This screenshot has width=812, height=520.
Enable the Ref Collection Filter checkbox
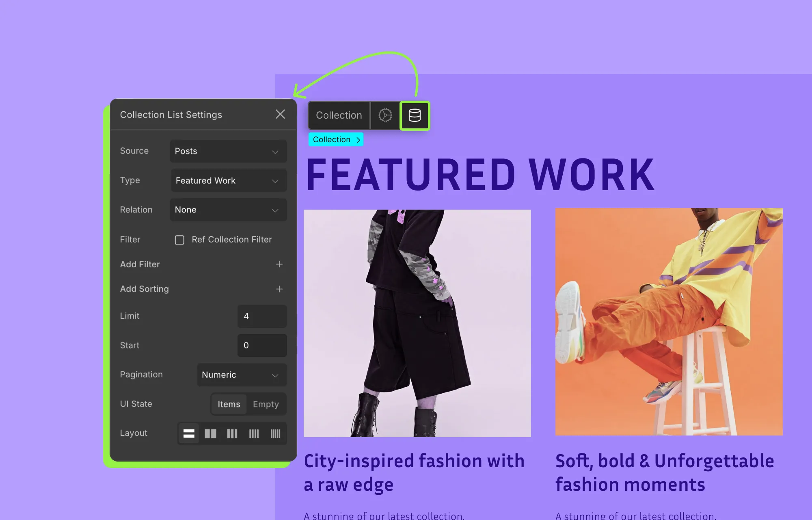[179, 240]
